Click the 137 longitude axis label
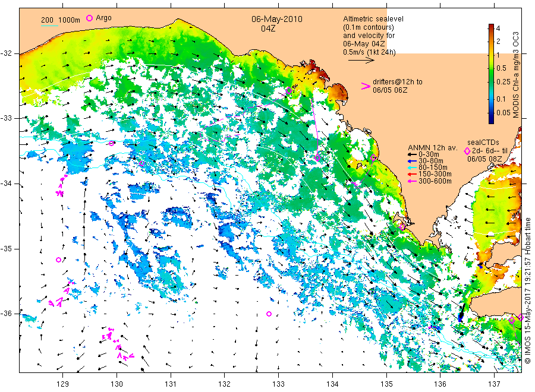 [494, 384]
